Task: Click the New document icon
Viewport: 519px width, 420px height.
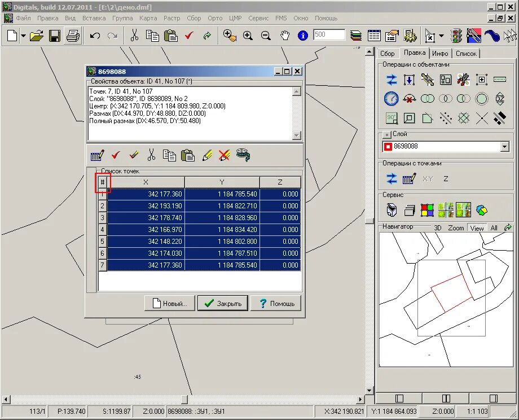Action: pyautogui.click(x=12, y=36)
